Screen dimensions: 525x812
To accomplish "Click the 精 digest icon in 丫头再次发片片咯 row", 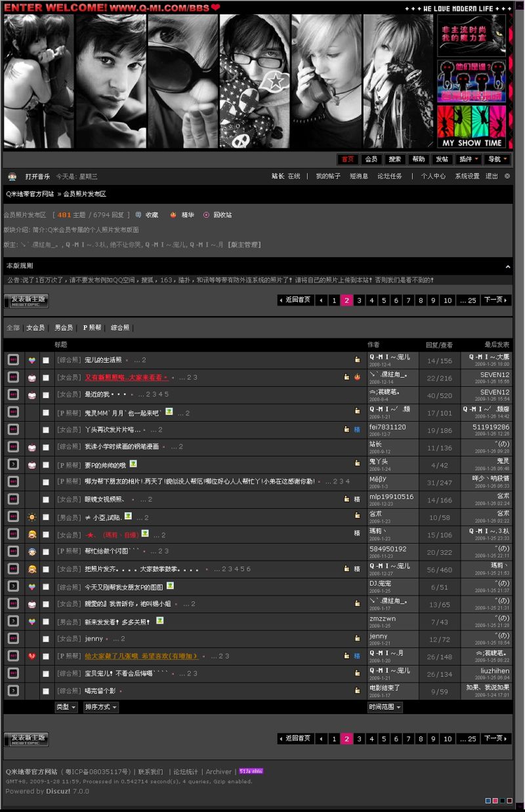I will [x=357, y=430].
